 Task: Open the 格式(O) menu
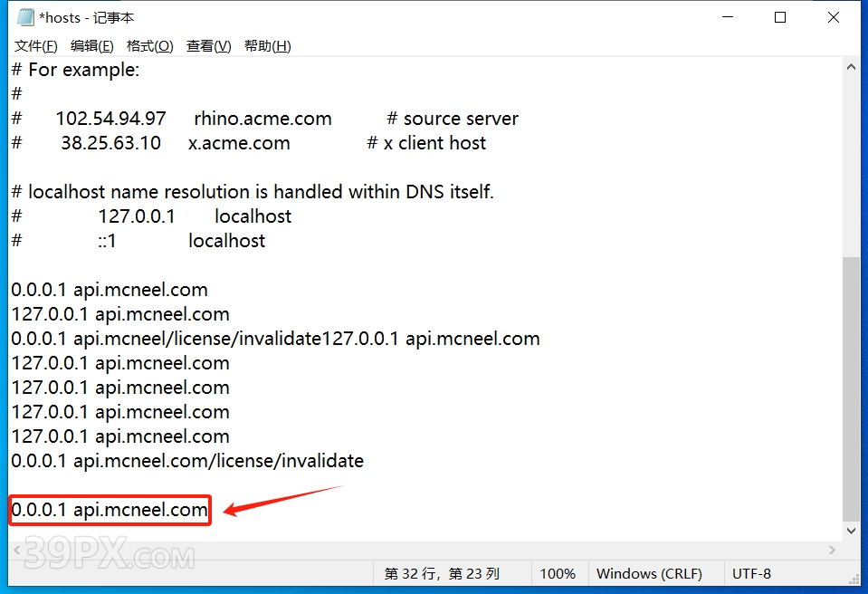(149, 46)
